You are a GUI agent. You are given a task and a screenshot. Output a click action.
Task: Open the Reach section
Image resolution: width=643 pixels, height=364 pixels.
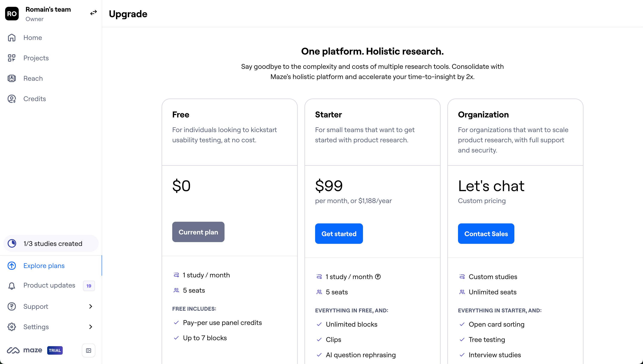pyautogui.click(x=51, y=79)
